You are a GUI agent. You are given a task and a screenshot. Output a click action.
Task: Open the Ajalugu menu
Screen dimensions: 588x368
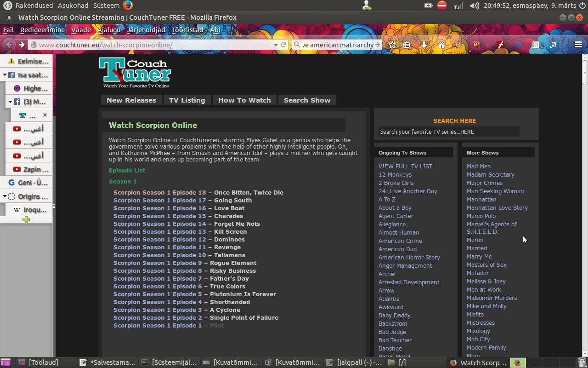point(109,30)
